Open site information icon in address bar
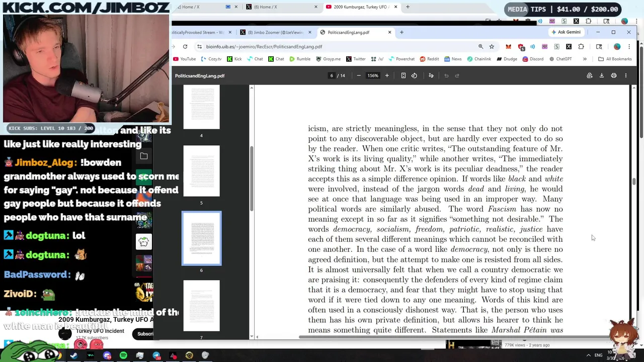644x362 pixels. tap(199, 46)
